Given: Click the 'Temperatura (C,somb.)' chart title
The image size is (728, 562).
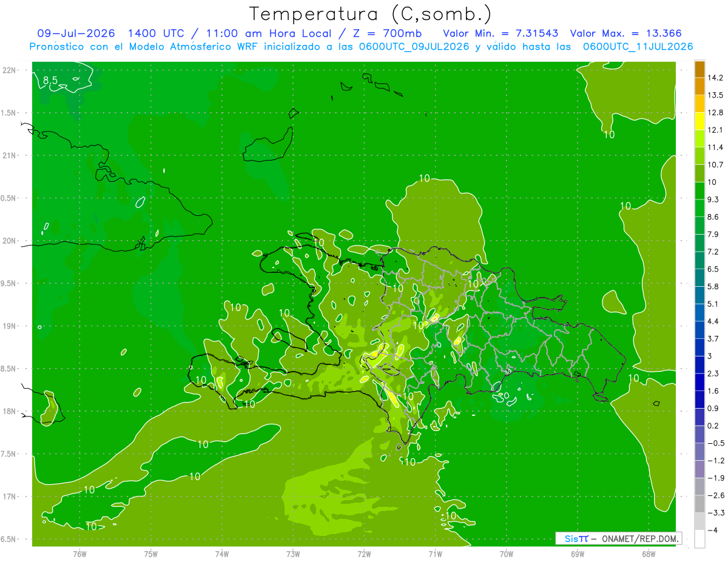Looking at the screenshot, I should tap(371, 13).
